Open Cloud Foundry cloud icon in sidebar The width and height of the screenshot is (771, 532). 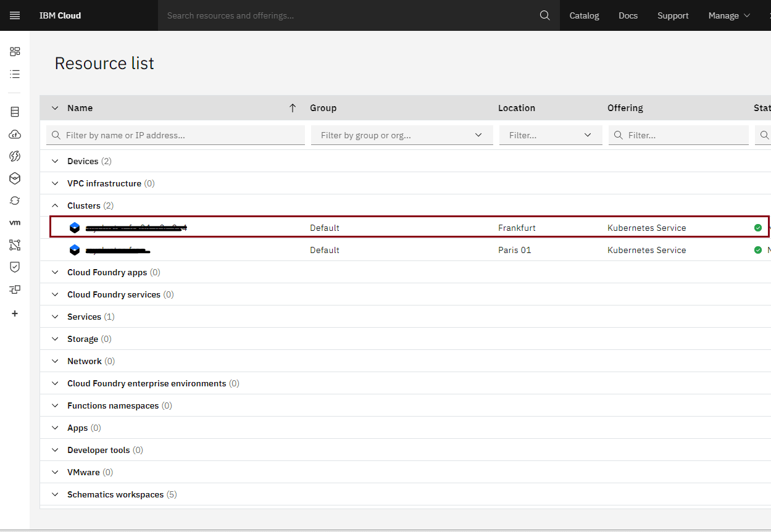pos(15,134)
